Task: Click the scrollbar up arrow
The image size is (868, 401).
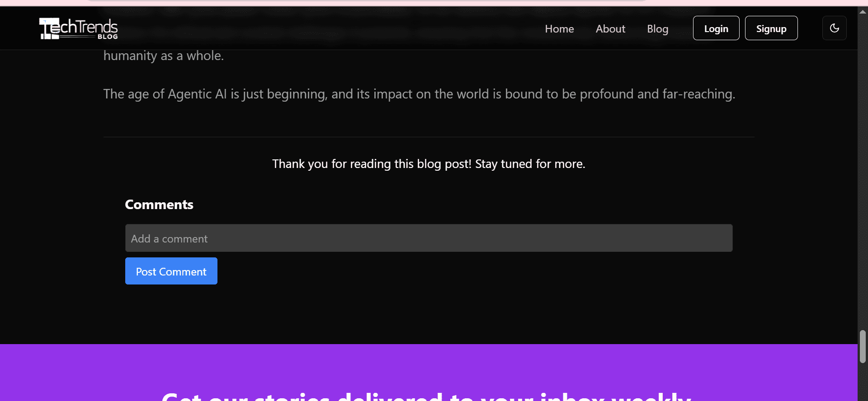Action: [x=863, y=12]
